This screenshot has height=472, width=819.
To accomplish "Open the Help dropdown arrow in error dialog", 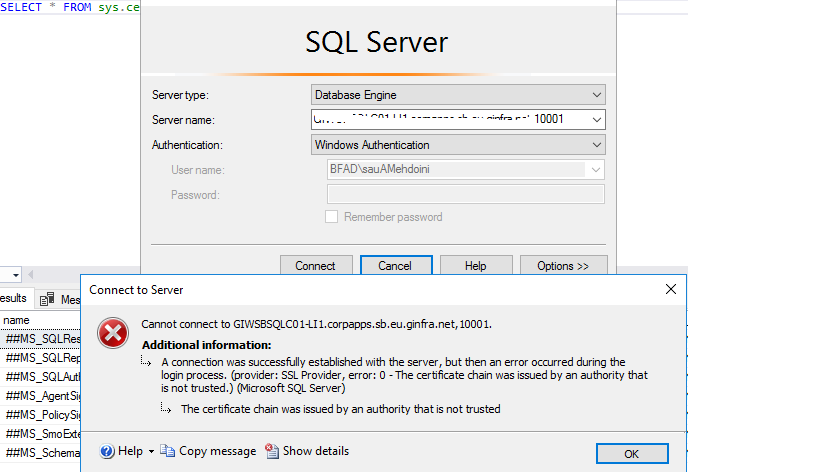I will [x=151, y=452].
